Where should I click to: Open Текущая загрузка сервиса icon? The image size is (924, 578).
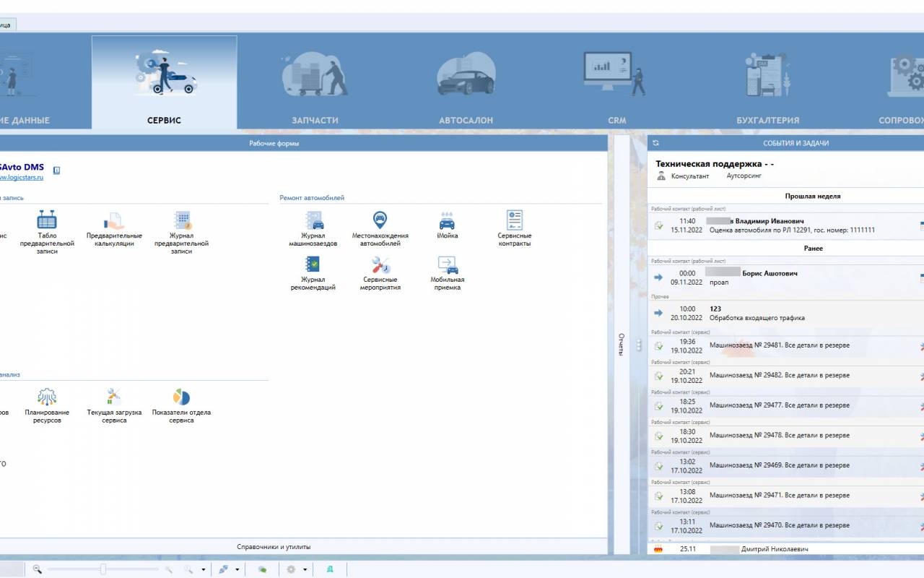pos(114,406)
